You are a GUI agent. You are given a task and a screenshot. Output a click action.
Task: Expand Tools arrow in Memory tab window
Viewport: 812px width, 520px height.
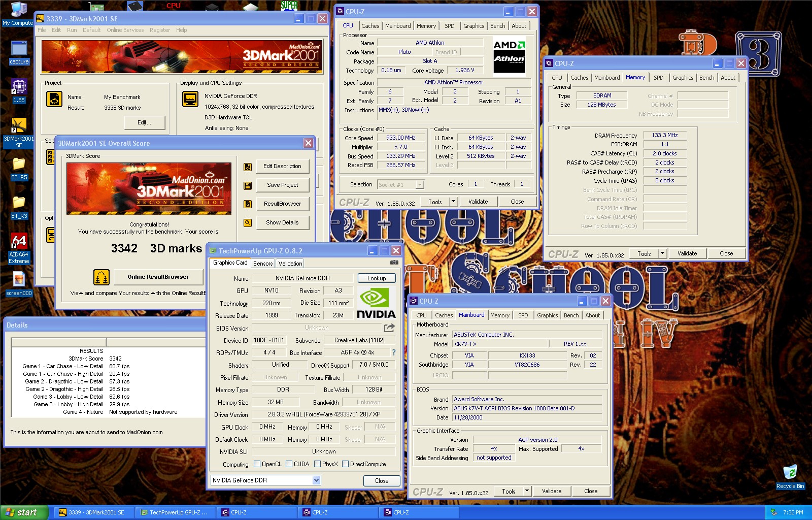[x=662, y=253]
